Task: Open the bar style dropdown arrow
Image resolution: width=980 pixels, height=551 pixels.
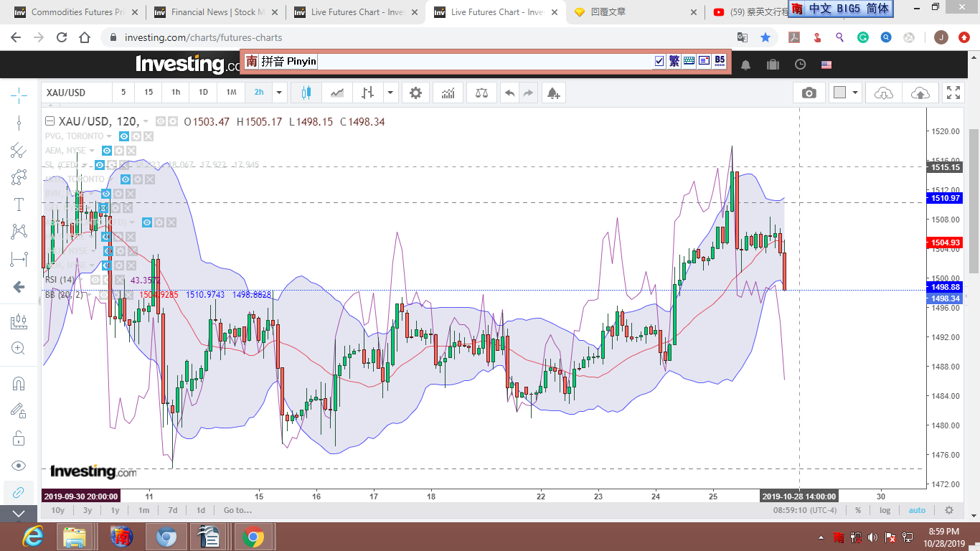Action: [x=390, y=93]
